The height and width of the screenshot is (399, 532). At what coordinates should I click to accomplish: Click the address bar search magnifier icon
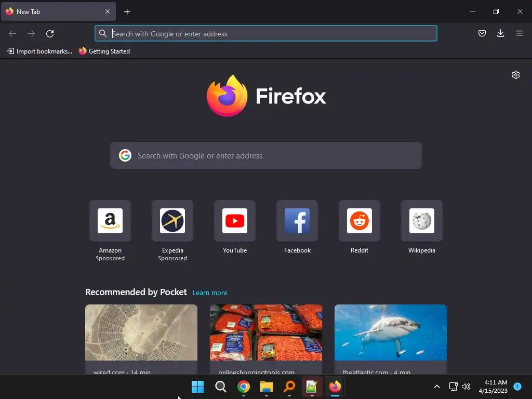(102, 33)
